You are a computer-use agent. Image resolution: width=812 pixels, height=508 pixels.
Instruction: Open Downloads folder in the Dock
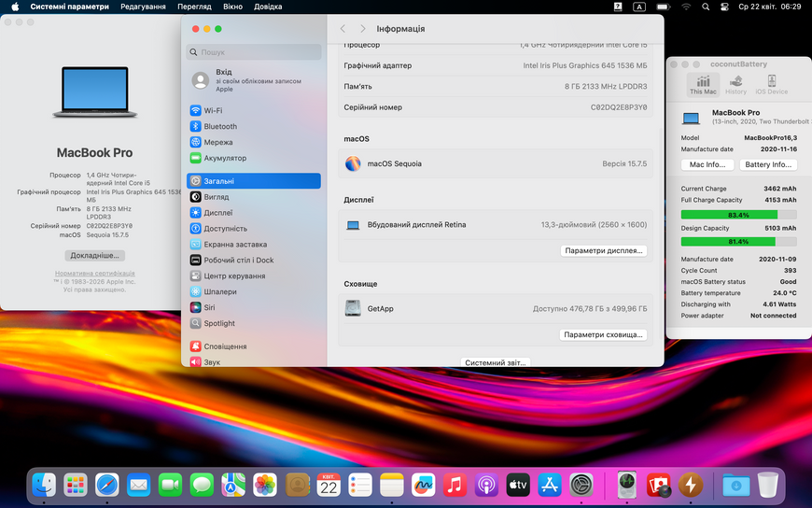tap(736, 486)
